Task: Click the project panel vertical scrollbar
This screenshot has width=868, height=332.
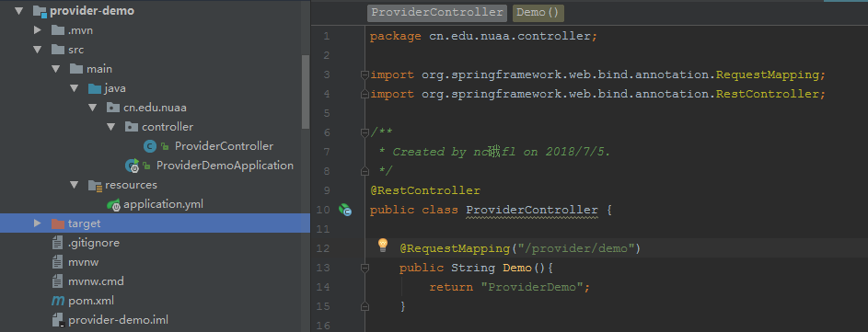Action: pos(306,91)
